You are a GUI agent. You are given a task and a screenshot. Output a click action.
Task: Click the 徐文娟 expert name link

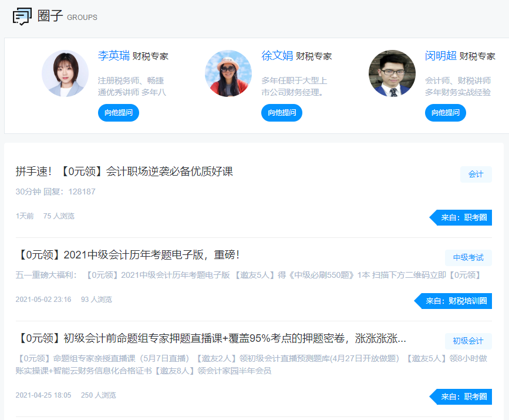[x=277, y=56]
